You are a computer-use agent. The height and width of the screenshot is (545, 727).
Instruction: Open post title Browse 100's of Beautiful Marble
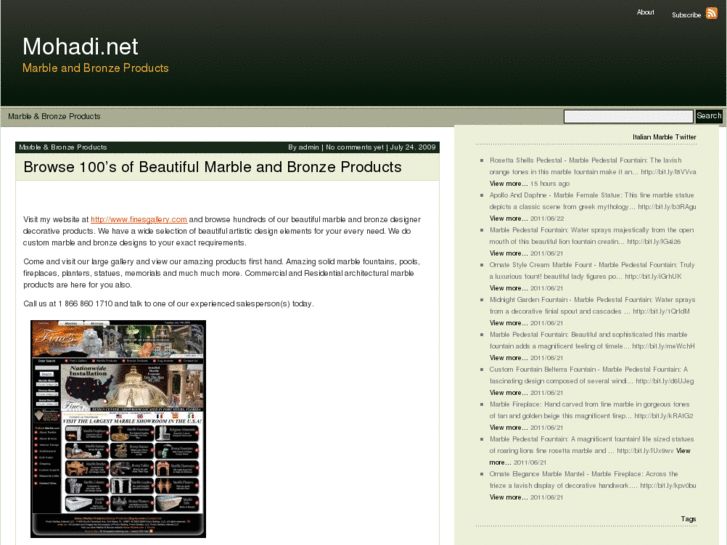212,167
